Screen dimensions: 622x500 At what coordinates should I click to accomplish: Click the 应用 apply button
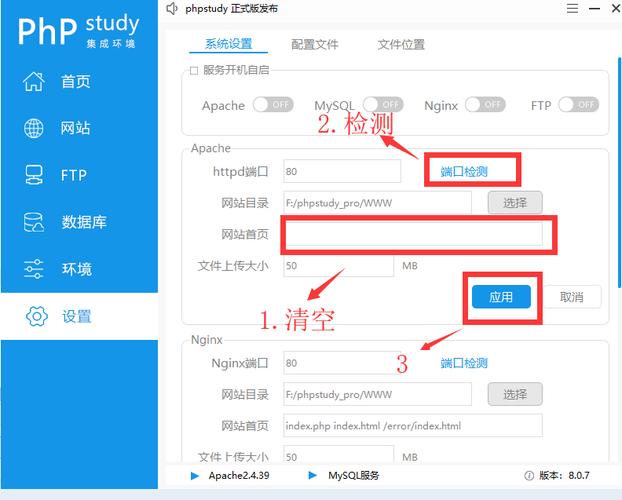tap(501, 297)
